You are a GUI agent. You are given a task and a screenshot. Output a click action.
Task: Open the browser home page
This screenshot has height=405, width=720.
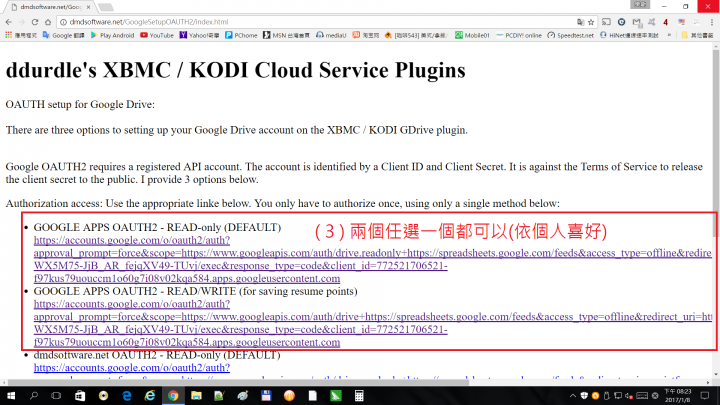point(48,22)
